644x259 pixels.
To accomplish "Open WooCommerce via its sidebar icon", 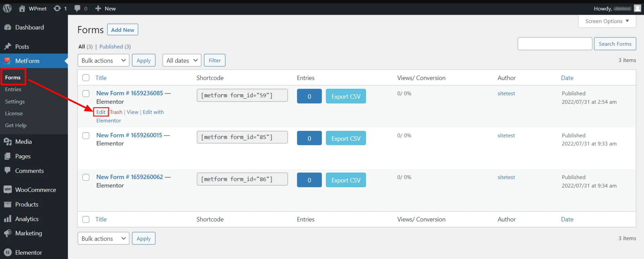I will pos(7,190).
